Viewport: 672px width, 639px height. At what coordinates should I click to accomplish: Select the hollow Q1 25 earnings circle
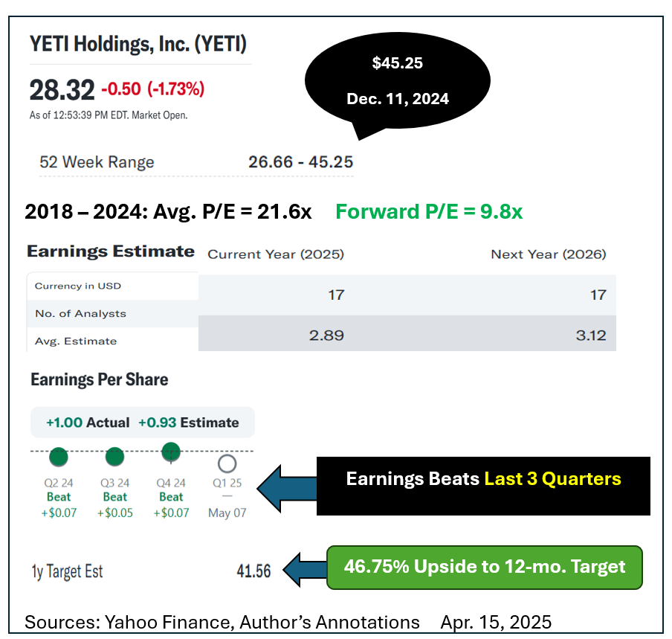click(227, 463)
